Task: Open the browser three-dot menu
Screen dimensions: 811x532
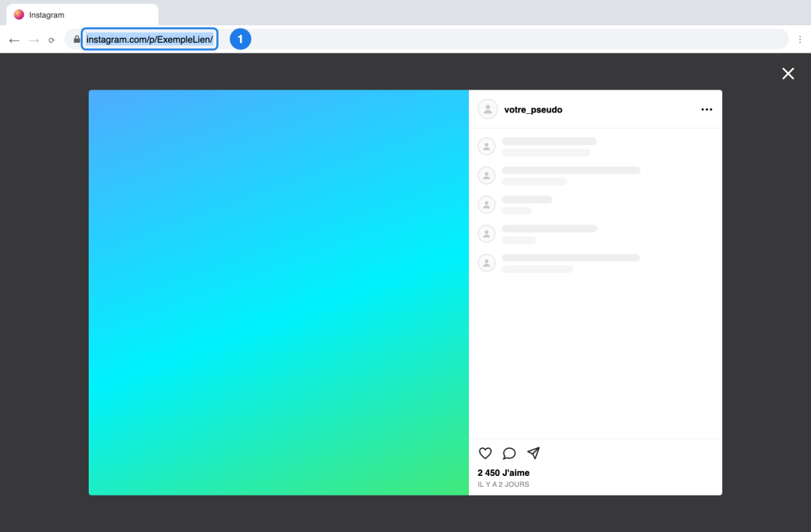Action: 800,40
